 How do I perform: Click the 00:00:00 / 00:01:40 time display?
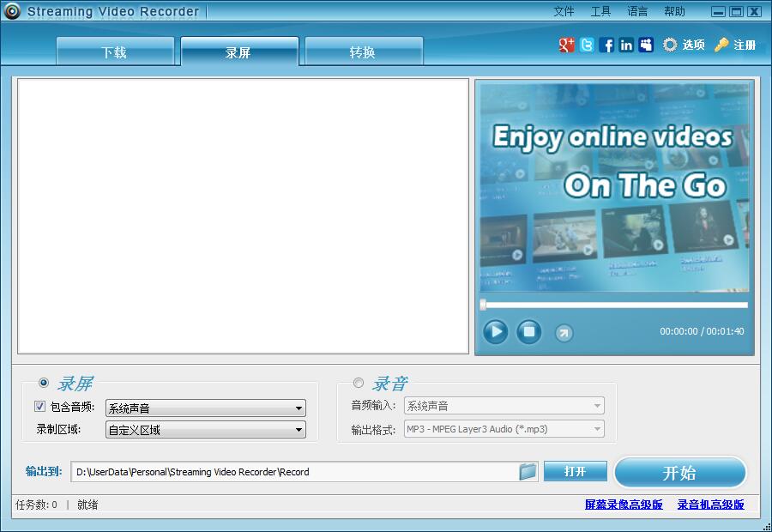click(x=702, y=331)
